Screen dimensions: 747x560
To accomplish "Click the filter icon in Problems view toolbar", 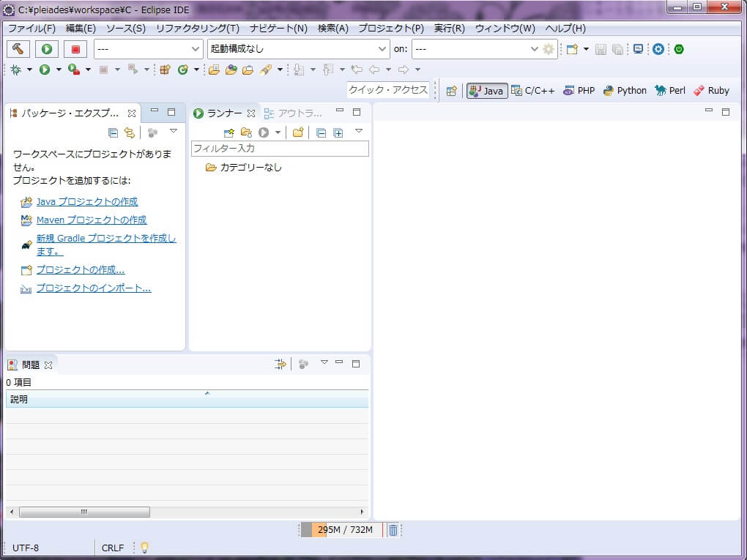I will [280, 365].
